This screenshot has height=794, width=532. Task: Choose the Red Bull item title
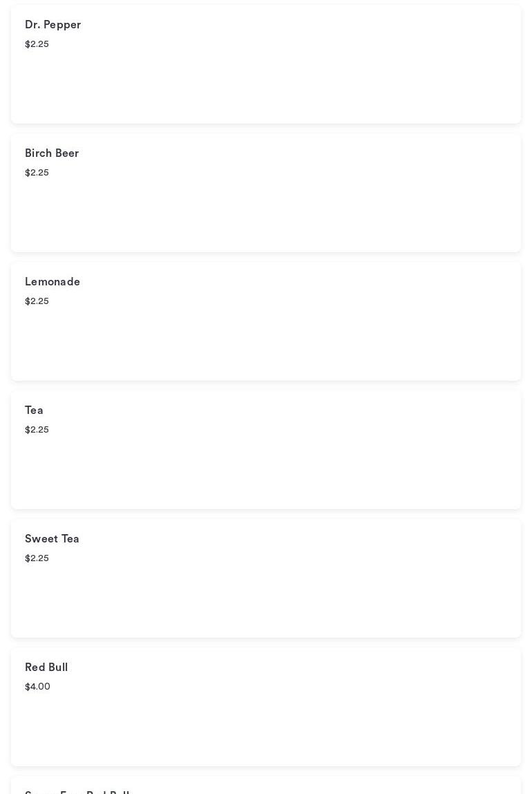[46, 668]
